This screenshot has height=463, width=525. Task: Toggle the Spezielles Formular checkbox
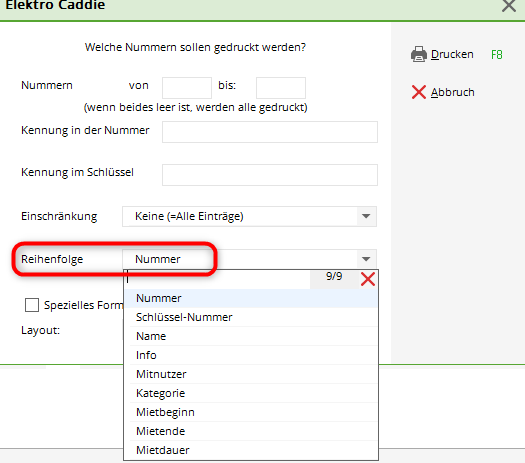[32, 305]
